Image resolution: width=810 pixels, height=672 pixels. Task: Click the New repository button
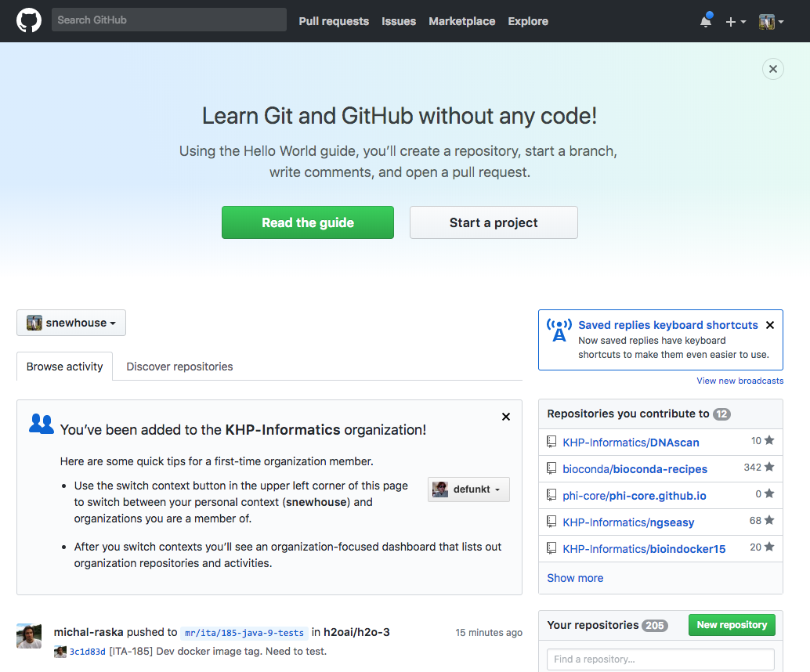[732, 625]
